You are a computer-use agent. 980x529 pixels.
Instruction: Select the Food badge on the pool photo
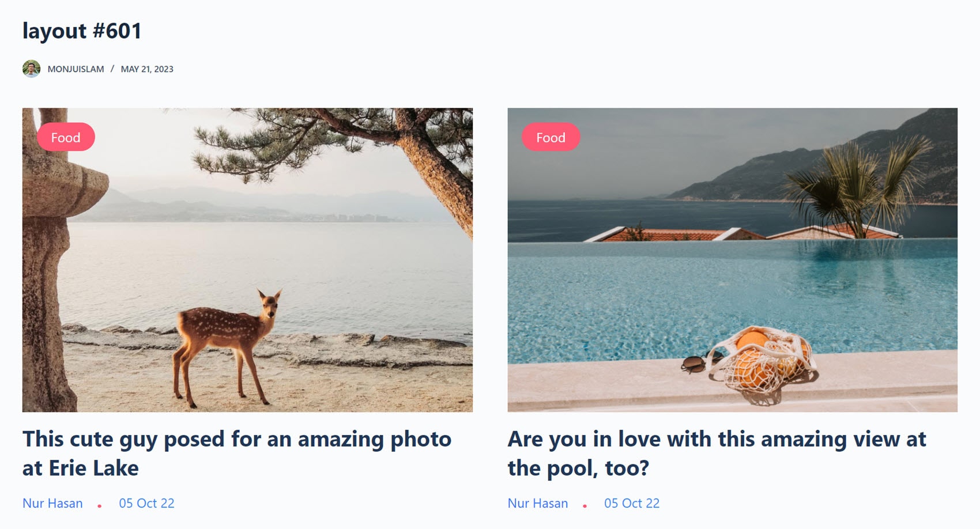[x=551, y=137]
